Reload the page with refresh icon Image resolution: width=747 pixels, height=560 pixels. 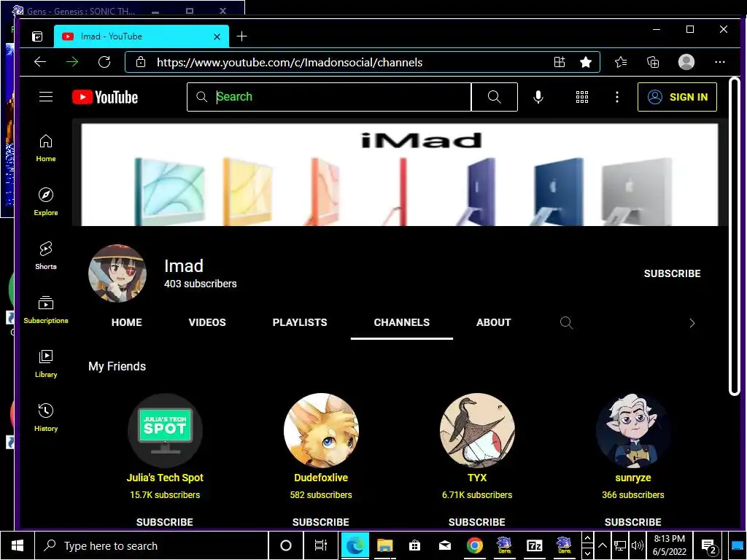[x=104, y=62]
